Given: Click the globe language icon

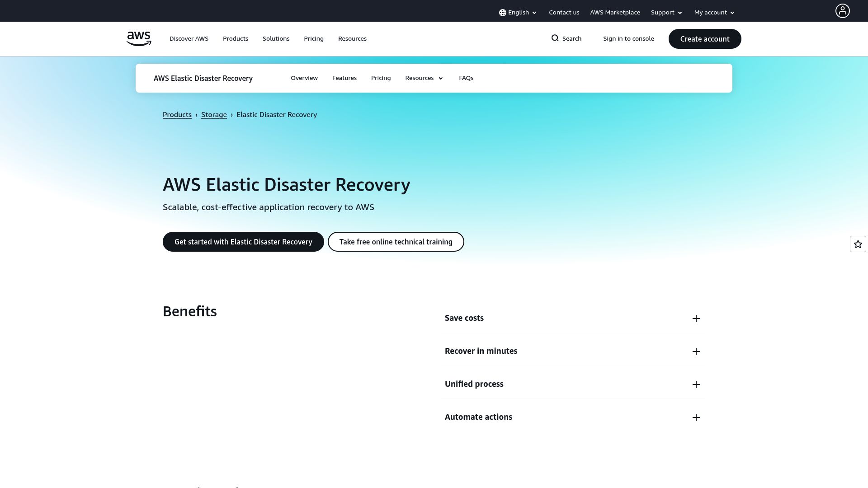Looking at the screenshot, I should click(502, 12).
